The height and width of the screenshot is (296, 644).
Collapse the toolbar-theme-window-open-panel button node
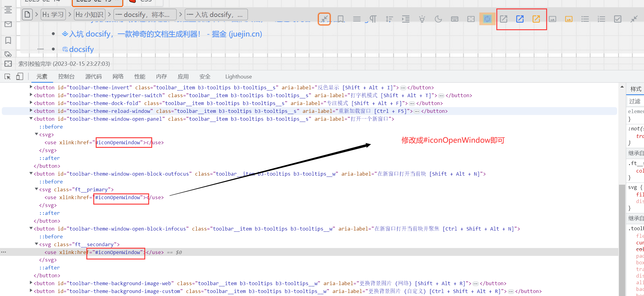31,119
